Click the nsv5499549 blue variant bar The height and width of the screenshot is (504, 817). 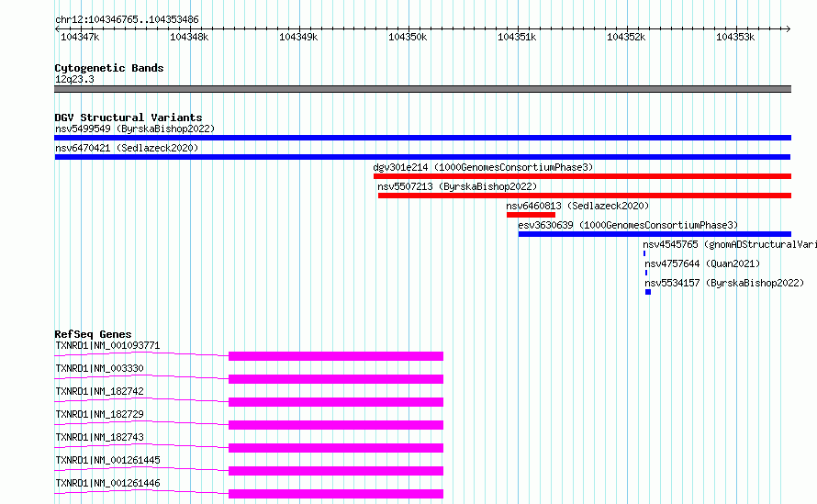422,138
